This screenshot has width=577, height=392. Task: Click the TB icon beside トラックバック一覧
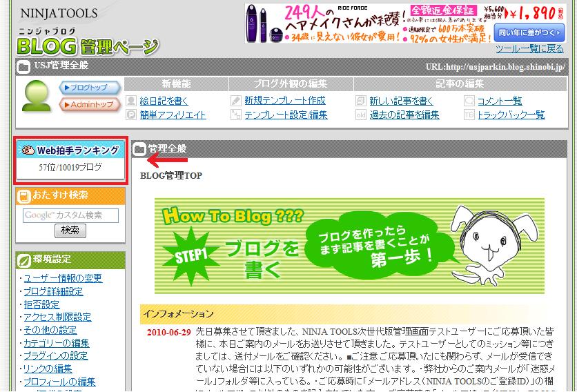pos(469,115)
